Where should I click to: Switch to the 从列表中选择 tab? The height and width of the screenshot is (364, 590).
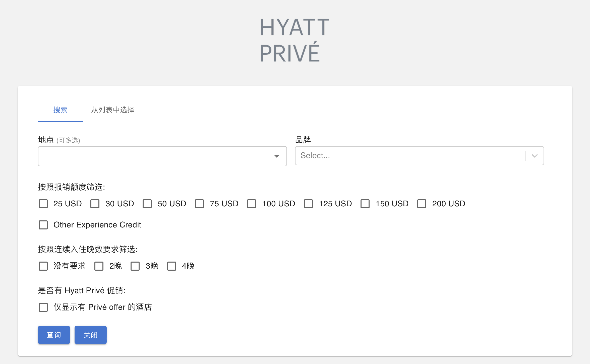[112, 110]
